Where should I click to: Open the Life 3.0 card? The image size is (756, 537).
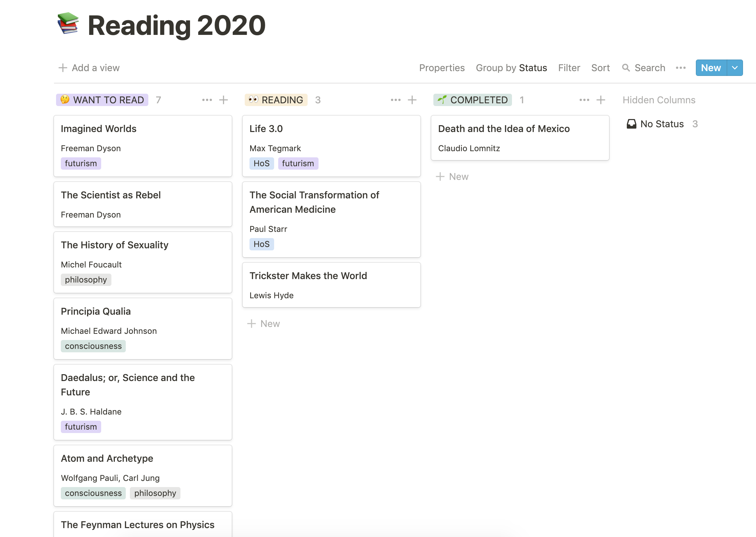tap(331, 129)
